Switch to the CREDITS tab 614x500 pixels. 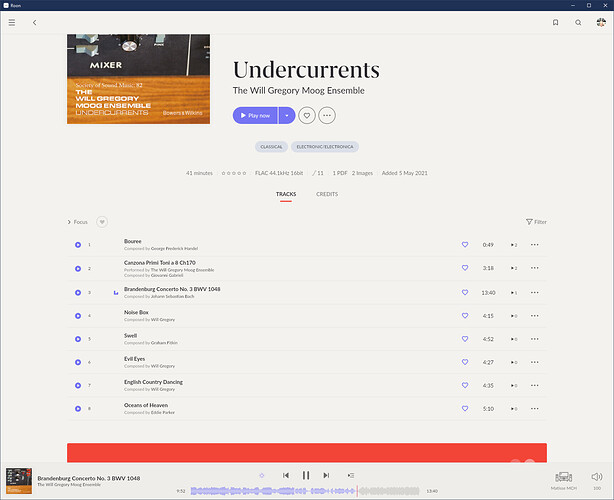pyautogui.click(x=327, y=194)
